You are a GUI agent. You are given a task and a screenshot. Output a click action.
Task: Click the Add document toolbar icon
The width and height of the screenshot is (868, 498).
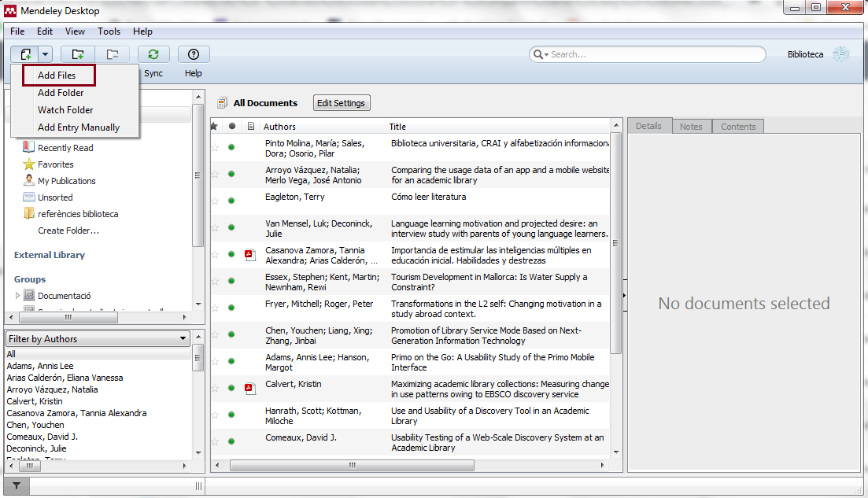click(x=25, y=54)
